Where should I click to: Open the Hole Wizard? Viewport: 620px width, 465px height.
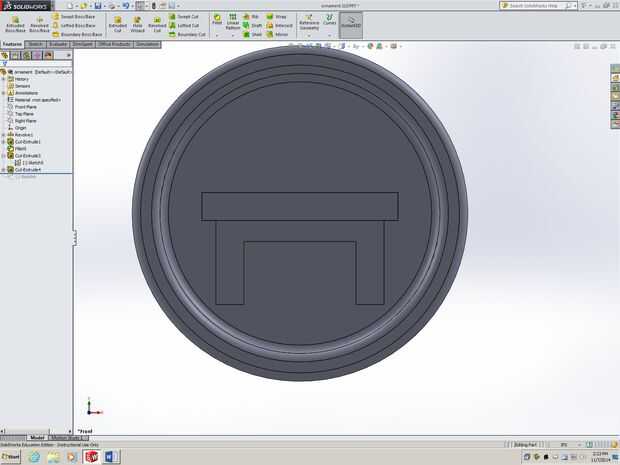click(x=137, y=25)
